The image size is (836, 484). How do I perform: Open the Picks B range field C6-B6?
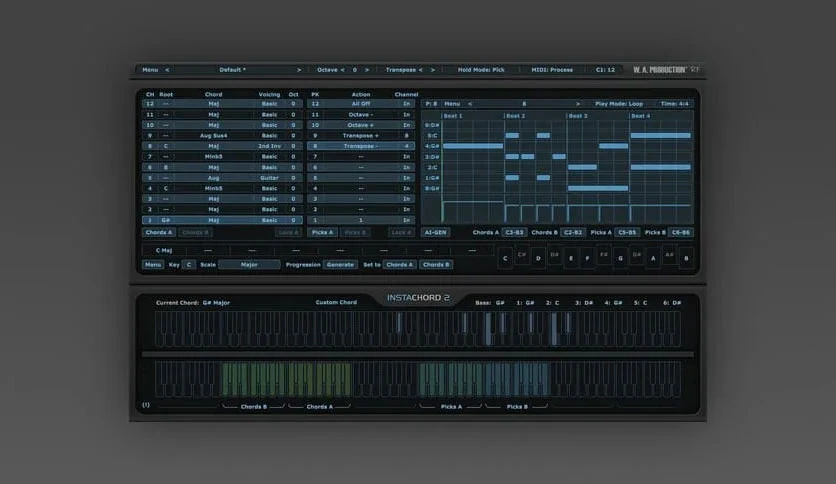point(681,232)
